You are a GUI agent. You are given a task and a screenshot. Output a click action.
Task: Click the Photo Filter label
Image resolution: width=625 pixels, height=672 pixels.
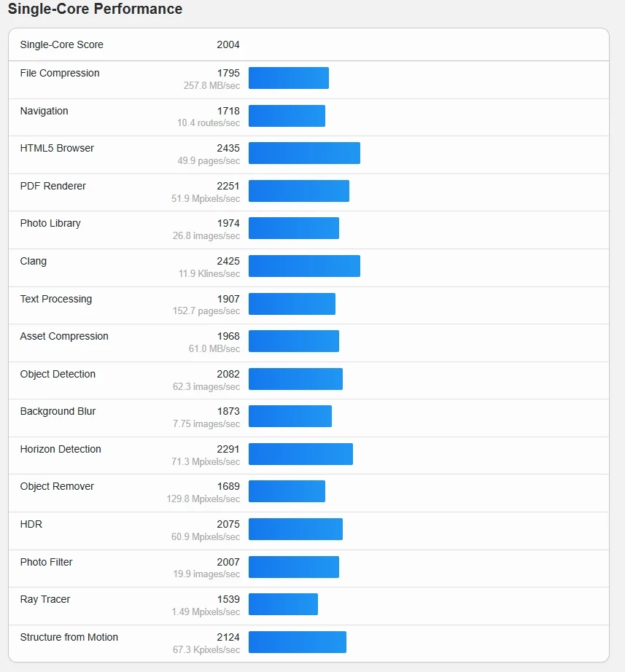click(47, 562)
